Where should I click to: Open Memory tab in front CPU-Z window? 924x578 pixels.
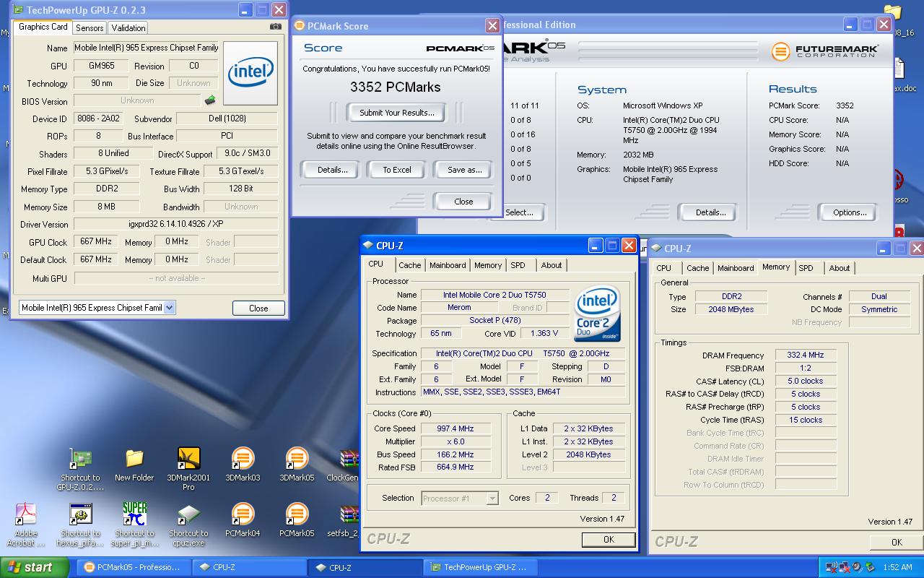point(488,265)
